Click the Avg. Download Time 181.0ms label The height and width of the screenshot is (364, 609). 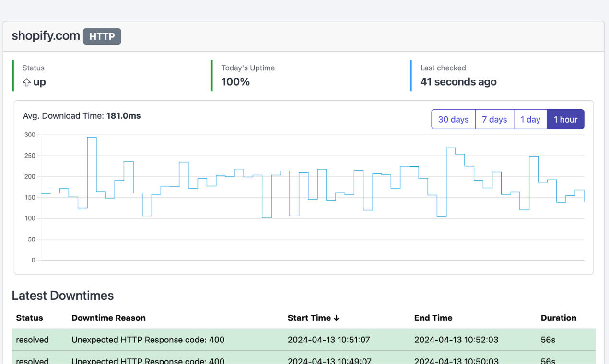click(x=82, y=116)
